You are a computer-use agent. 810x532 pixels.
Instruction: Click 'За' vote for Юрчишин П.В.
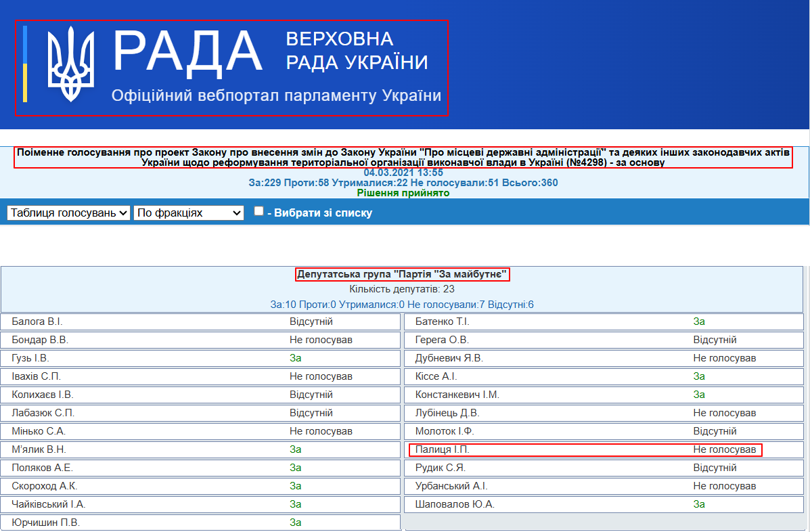point(296,523)
